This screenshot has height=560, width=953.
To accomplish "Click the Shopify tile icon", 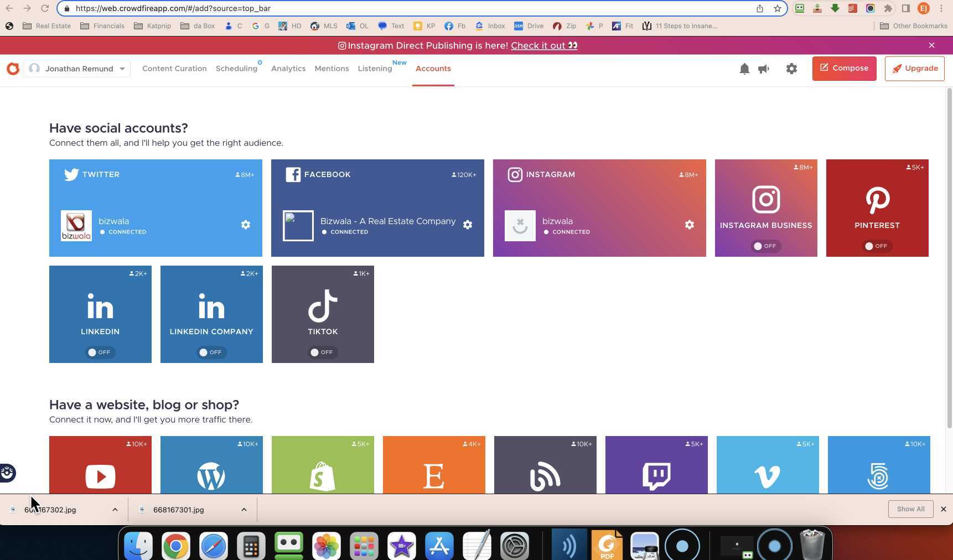I will point(323,476).
